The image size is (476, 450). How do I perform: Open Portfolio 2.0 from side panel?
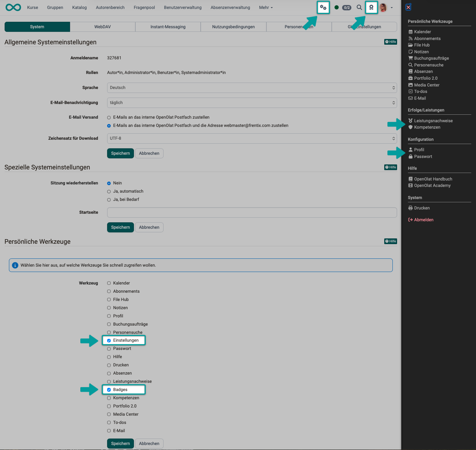click(x=423, y=78)
